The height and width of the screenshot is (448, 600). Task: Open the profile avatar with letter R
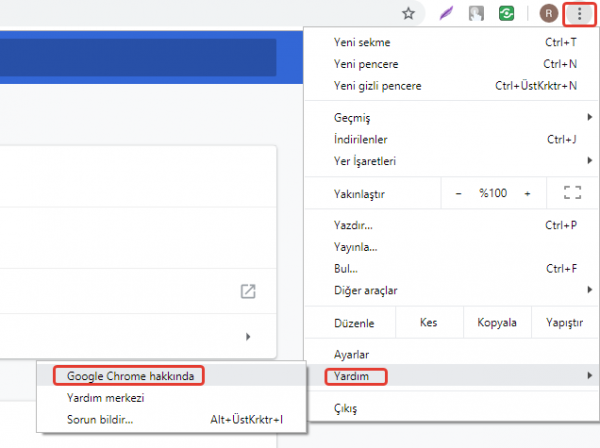coord(549,13)
